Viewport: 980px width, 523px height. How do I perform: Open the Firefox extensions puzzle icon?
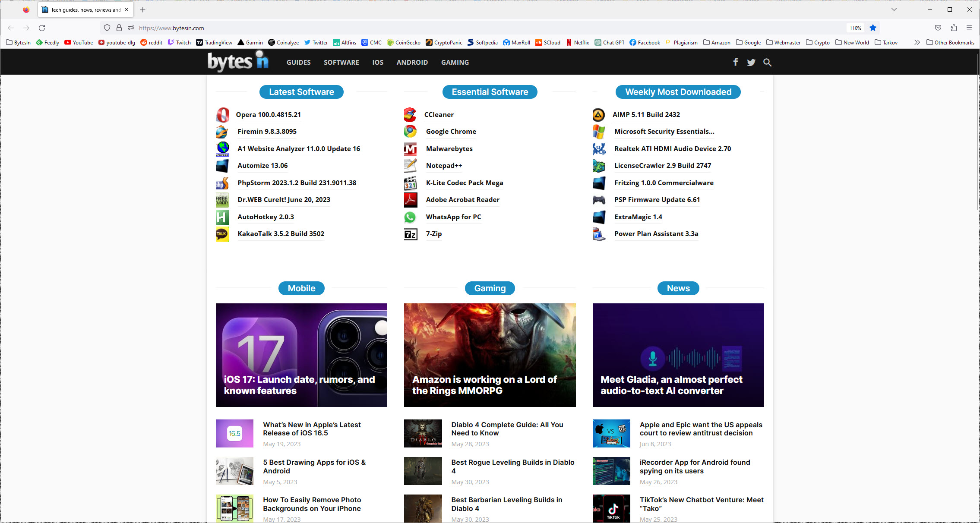click(x=954, y=28)
